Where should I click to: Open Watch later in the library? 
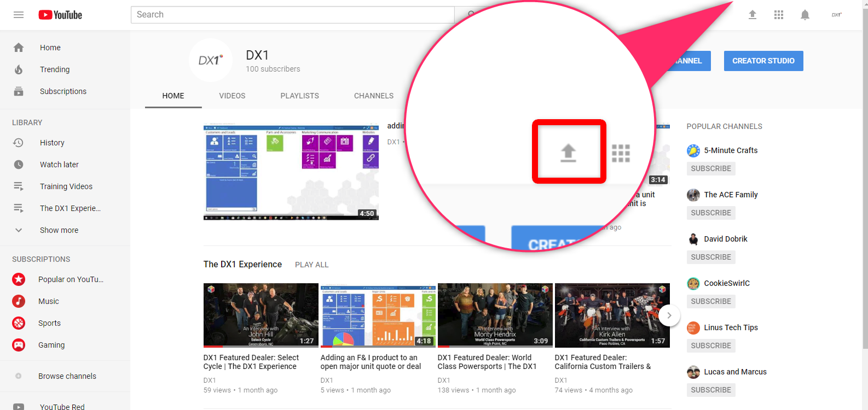[x=59, y=165]
